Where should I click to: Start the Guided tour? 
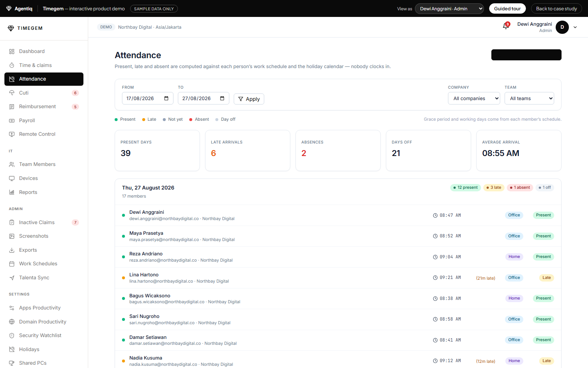(507, 8)
